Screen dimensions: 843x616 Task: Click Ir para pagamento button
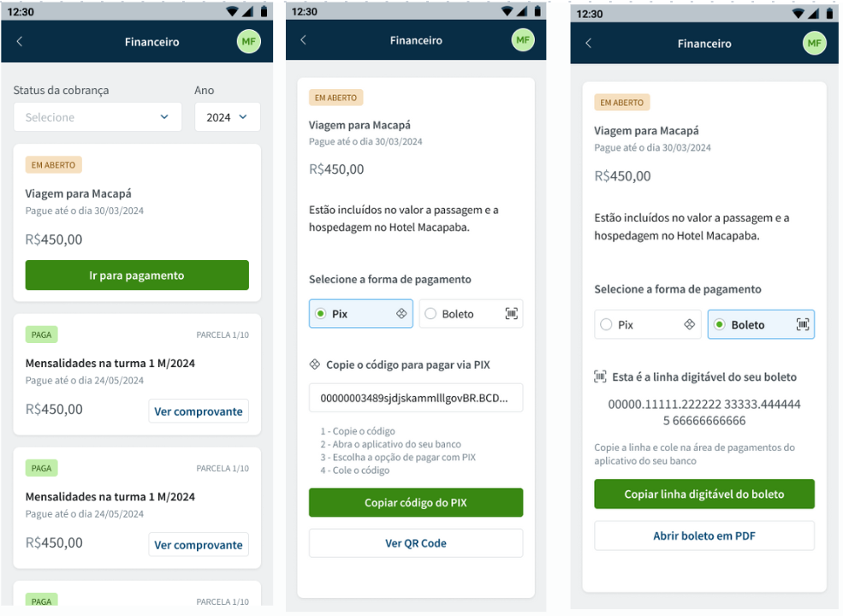coord(137,275)
